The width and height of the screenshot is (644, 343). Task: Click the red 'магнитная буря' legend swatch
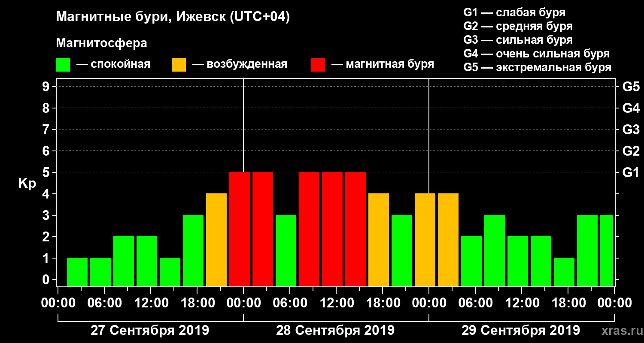(x=318, y=65)
